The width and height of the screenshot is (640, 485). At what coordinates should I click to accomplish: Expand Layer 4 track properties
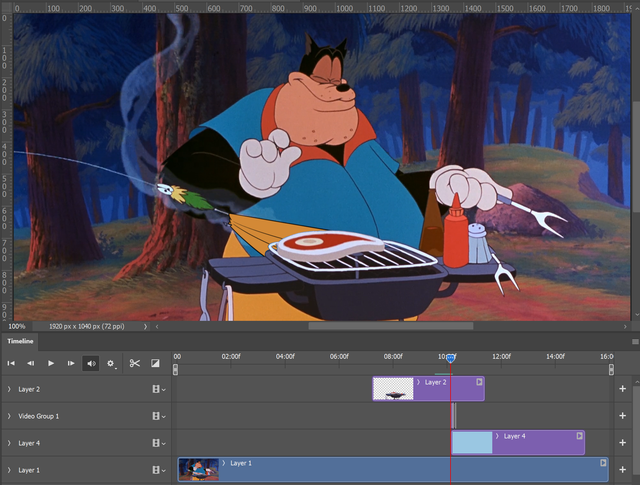click(9, 443)
